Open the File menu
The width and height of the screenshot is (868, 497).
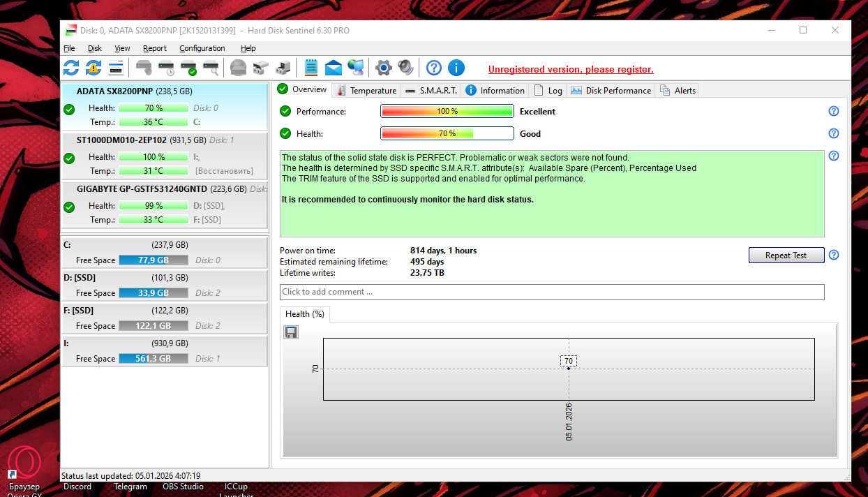69,48
